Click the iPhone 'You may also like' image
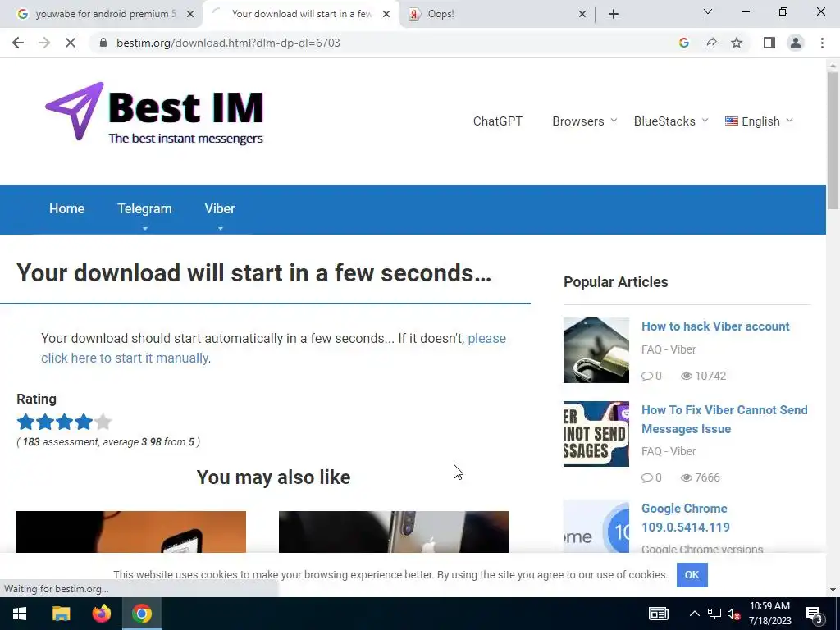This screenshot has height=630, width=840. (x=393, y=532)
